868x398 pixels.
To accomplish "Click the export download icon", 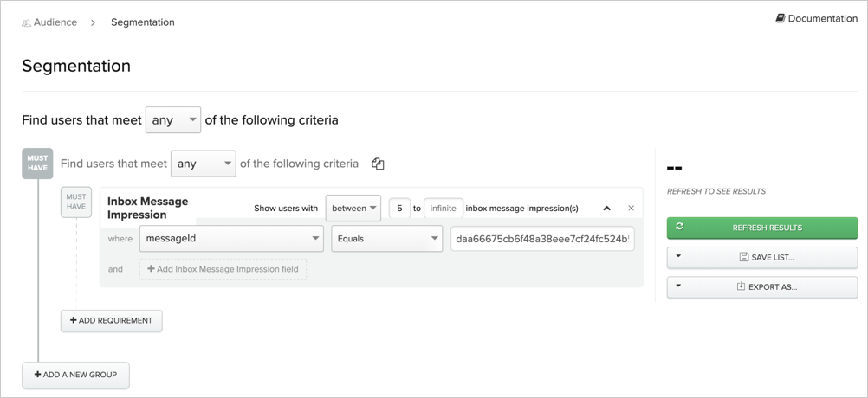I will (x=741, y=287).
